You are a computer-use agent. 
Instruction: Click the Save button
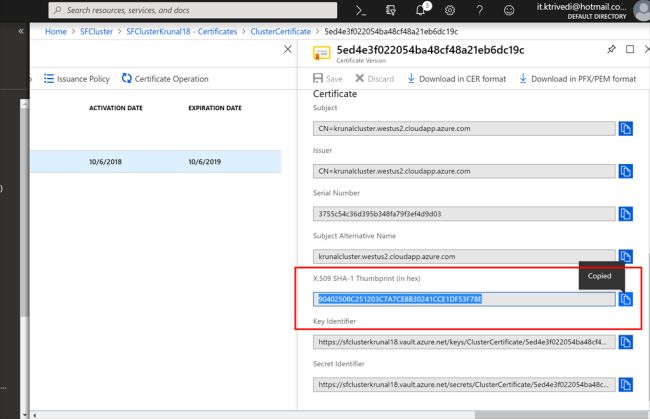[x=327, y=79]
